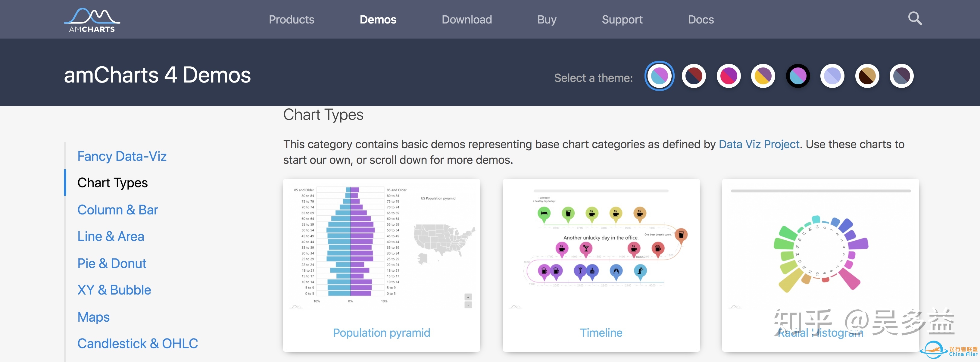980x362 pixels.
Task: Open Column & Bar category
Action: tap(117, 210)
